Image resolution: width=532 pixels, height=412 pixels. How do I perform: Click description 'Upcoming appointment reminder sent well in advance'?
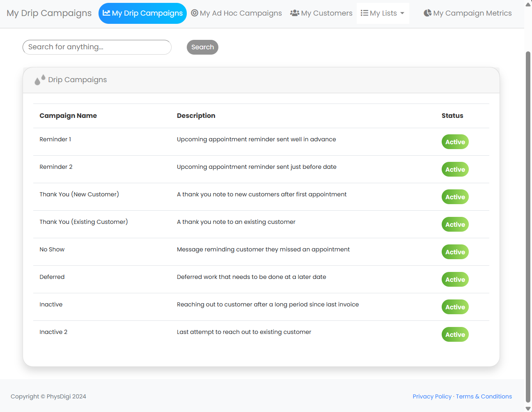click(x=256, y=139)
